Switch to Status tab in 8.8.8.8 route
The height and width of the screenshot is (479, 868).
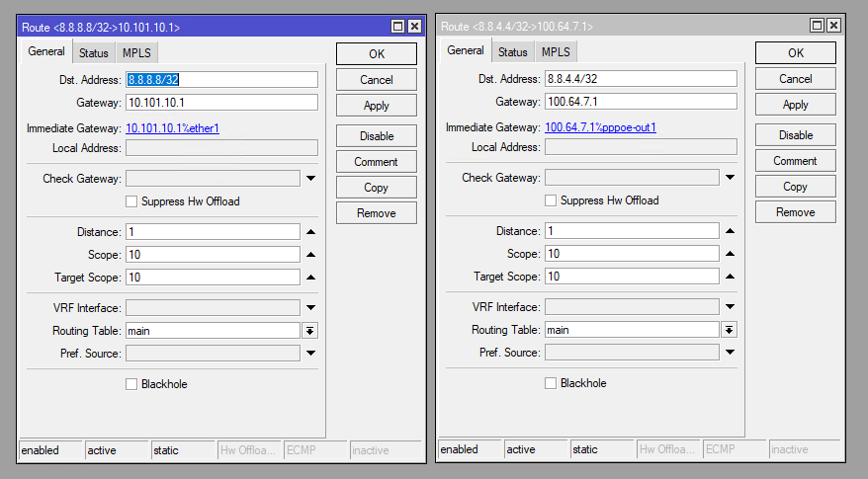click(94, 53)
